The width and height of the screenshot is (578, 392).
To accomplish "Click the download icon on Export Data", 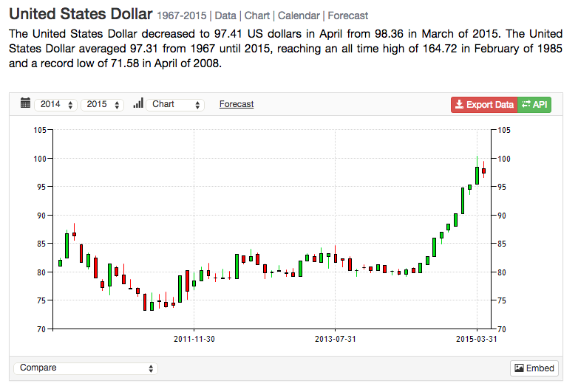I will point(459,105).
